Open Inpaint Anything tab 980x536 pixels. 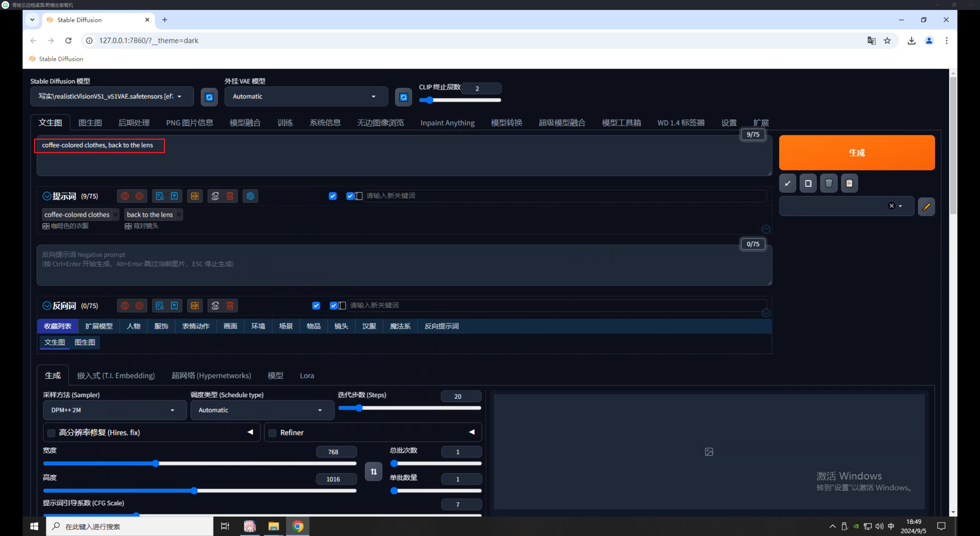pos(448,123)
